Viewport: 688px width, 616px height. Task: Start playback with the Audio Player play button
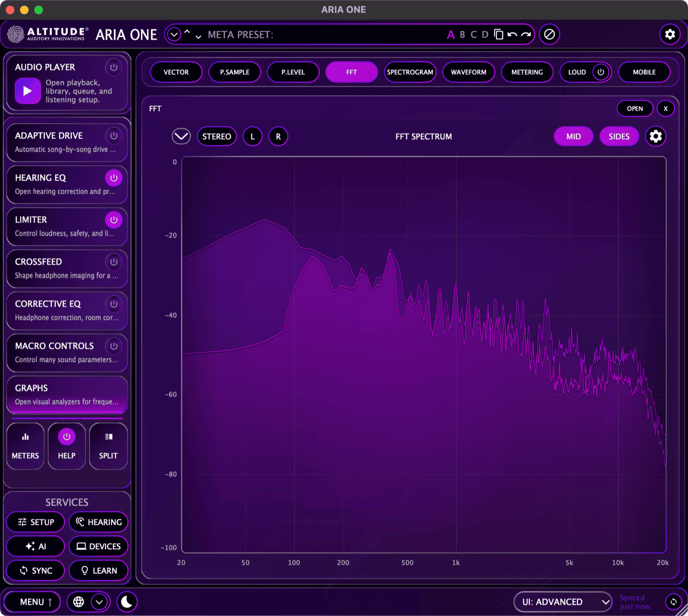[x=27, y=91]
